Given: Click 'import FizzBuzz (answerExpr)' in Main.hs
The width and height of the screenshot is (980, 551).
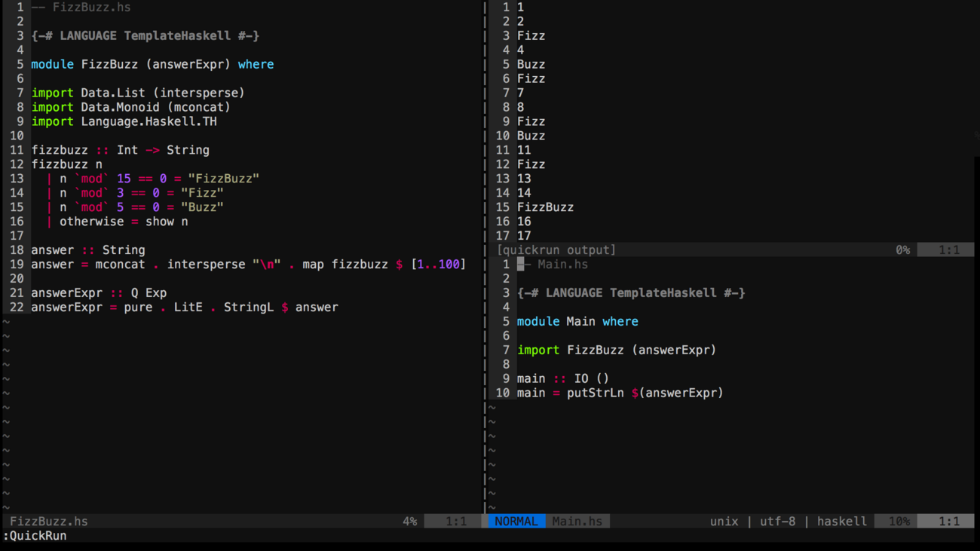Looking at the screenshot, I should click(x=616, y=350).
